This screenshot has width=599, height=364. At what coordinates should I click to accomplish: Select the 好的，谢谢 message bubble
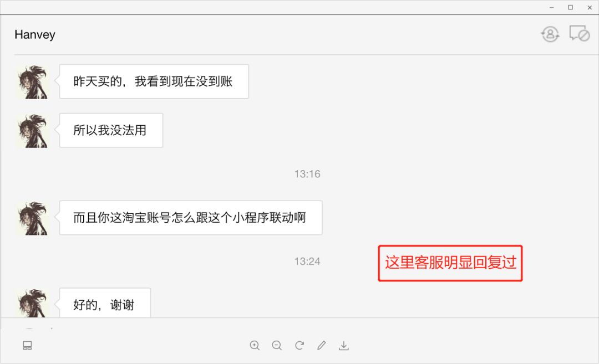(105, 303)
